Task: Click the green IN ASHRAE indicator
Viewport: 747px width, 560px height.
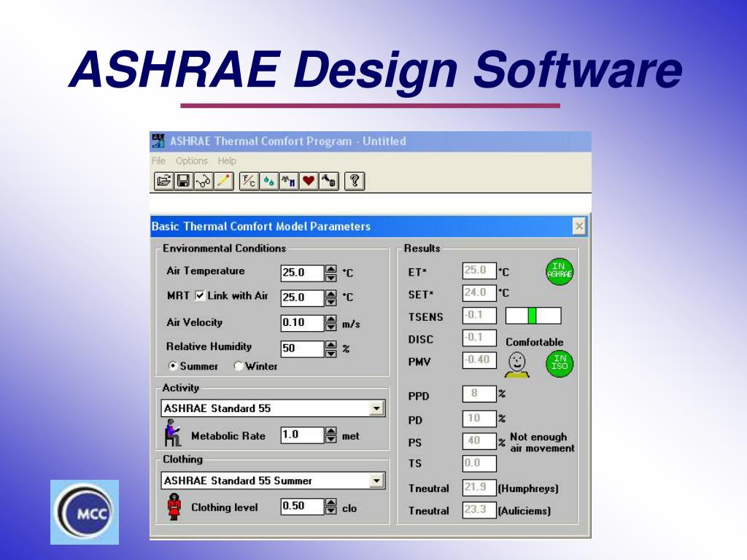Action: click(560, 271)
